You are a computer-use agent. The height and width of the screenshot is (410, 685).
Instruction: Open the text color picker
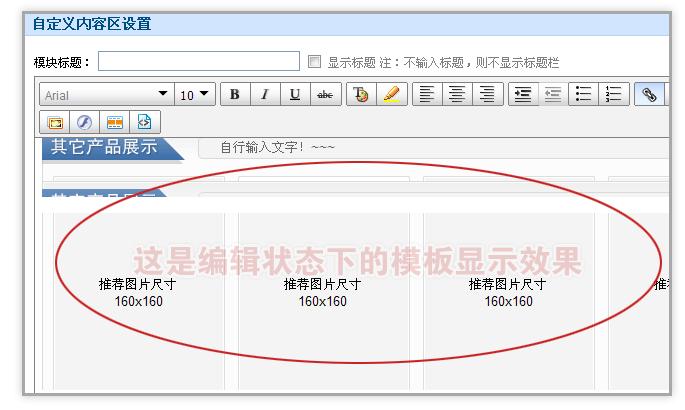pos(361,95)
